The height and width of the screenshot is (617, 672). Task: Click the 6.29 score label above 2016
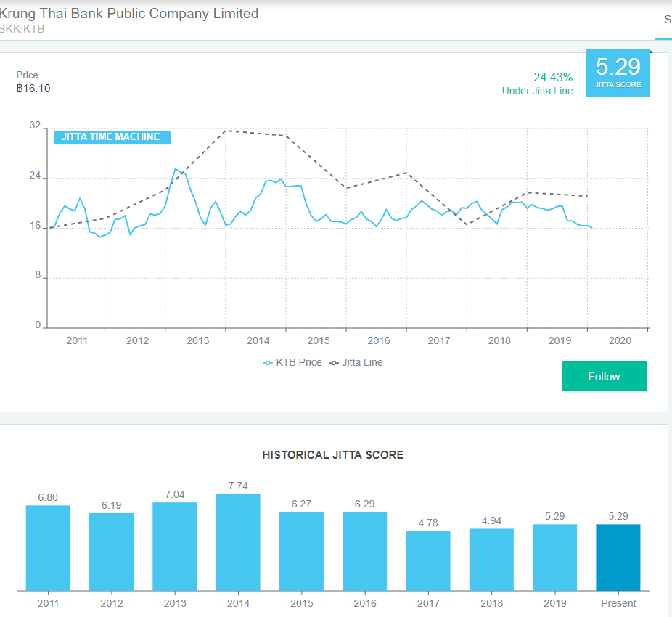365,504
